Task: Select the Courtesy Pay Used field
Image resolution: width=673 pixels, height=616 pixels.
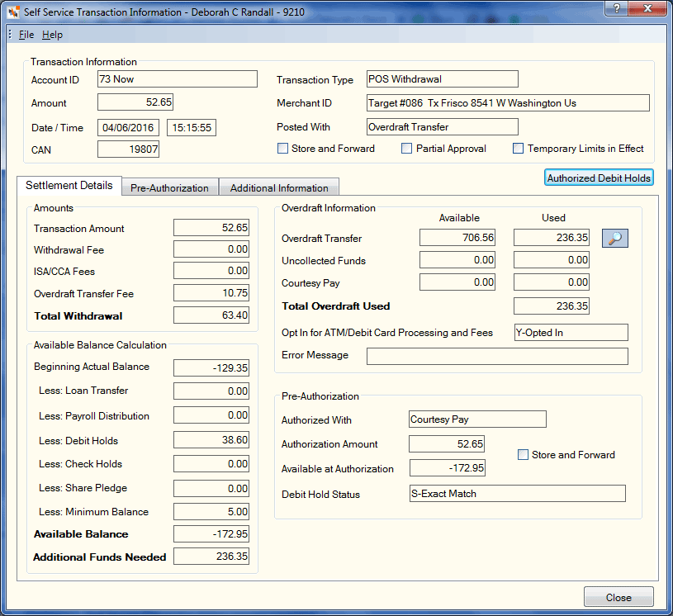Action: 552,282
